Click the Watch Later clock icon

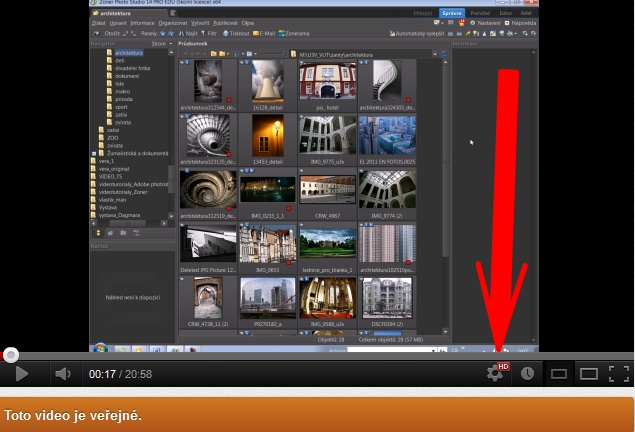pyautogui.click(x=527, y=373)
